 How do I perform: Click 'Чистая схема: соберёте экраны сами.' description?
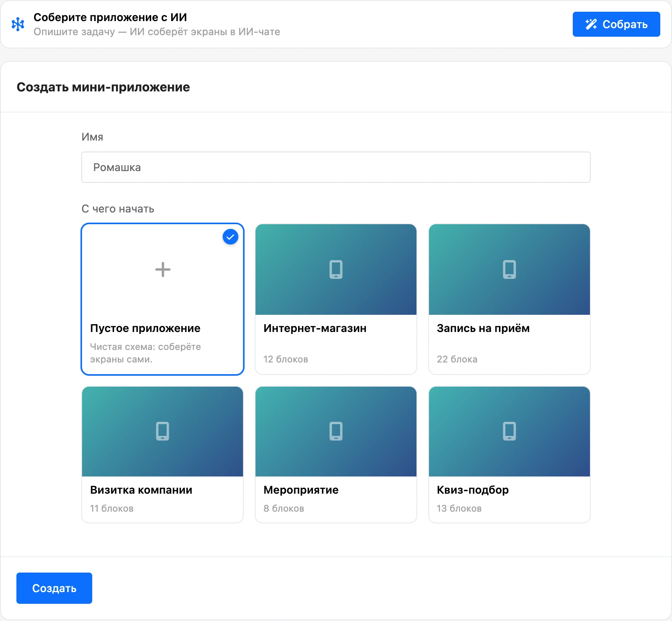tap(145, 353)
